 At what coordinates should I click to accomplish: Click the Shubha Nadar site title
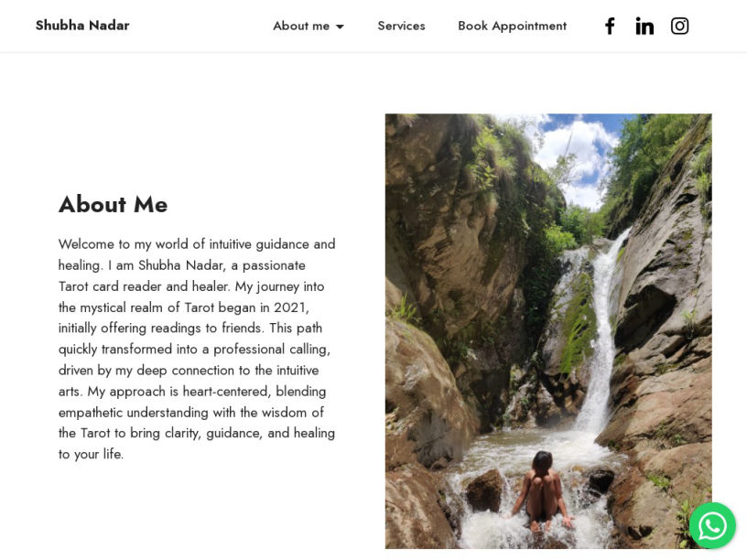click(x=82, y=26)
